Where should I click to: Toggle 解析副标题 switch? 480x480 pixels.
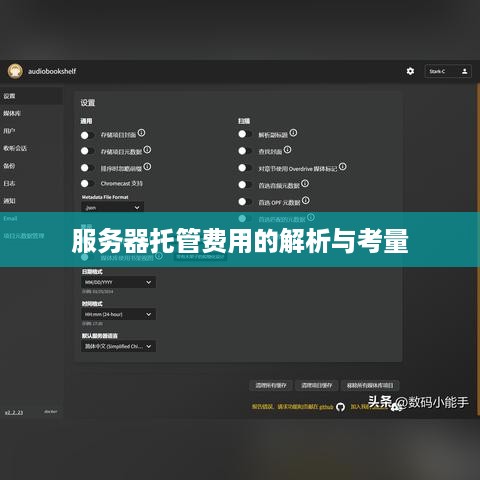tap(245, 134)
